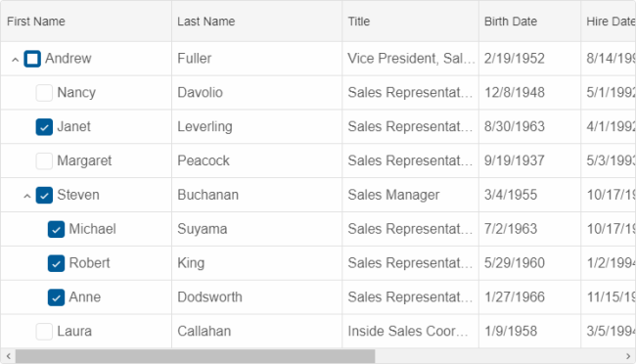This screenshot has height=364, width=636.
Task: Click the horizontal scrollbar thumb
Action: click(195, 356)
